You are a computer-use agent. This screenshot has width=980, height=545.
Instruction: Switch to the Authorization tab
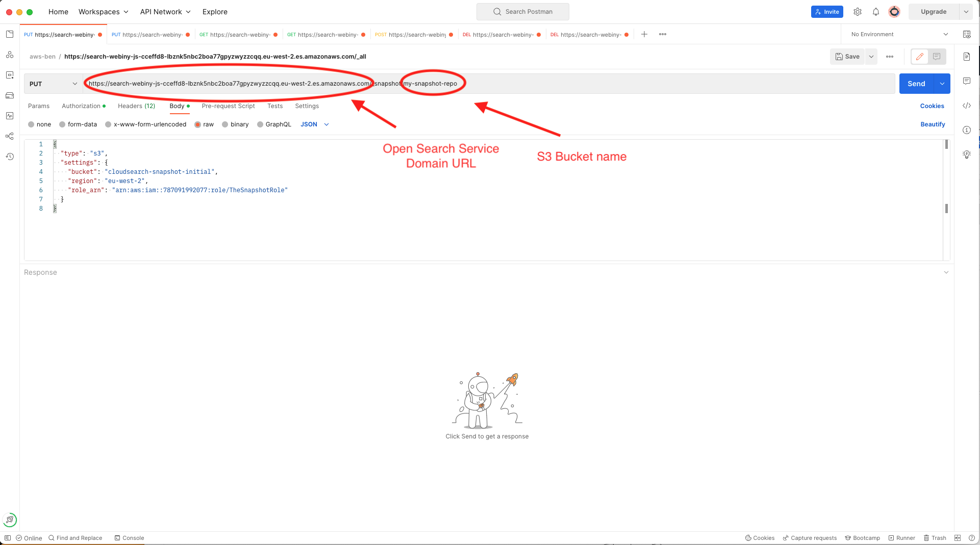[x=82, y=106]
